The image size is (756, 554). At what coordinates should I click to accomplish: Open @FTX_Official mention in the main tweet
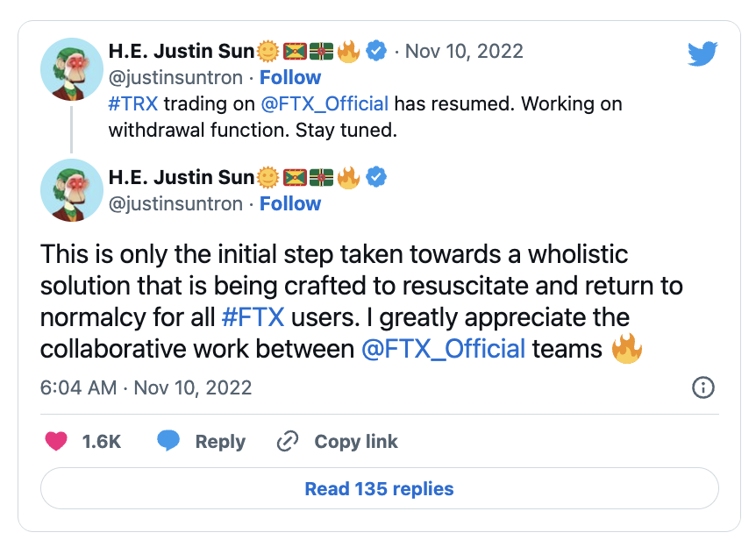(443, 348)
